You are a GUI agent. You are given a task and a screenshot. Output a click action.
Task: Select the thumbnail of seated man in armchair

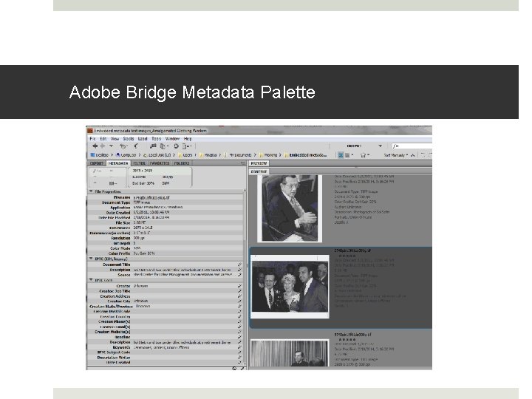(x=290, y=208)
